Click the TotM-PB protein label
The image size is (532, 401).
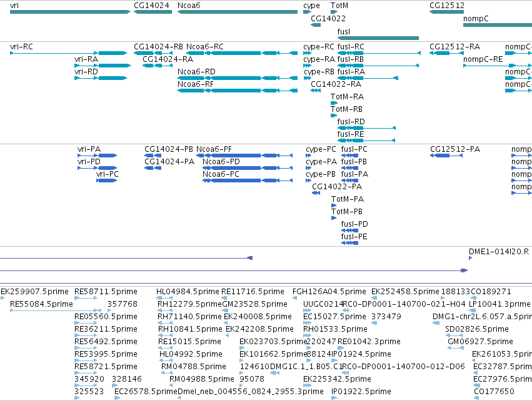(347, 212)
